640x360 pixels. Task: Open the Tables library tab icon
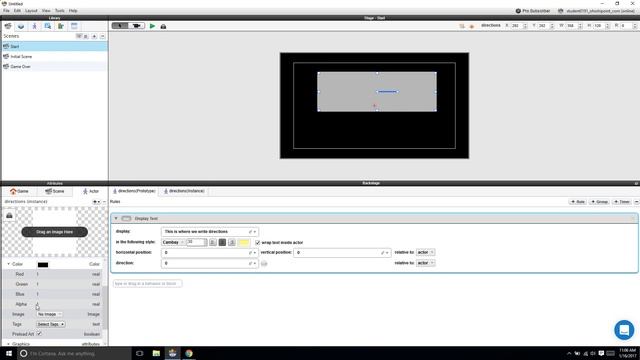[74, 26]
